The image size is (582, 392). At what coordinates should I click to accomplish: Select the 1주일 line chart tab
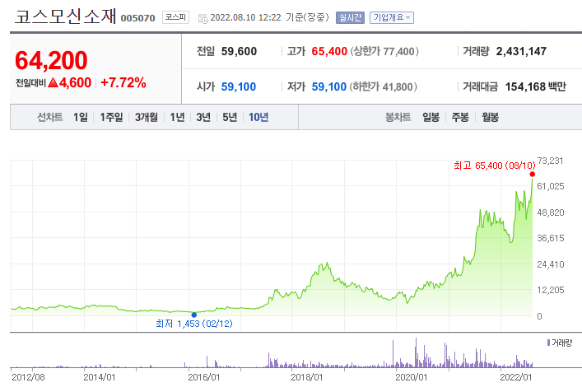111,117
